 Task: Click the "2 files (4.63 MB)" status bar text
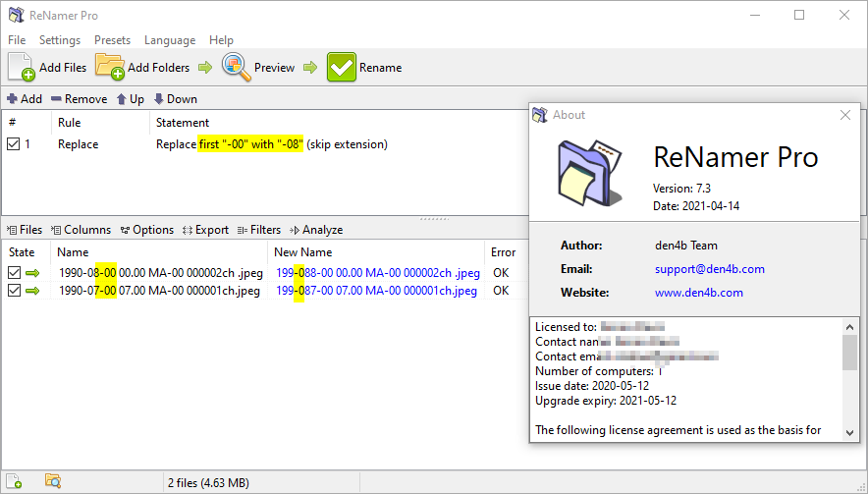click(x=208, y=483)
